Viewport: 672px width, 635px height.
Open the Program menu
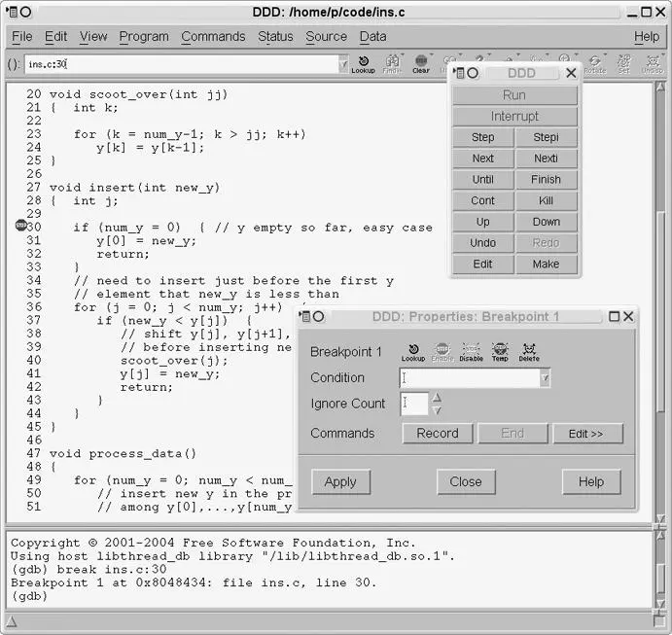click(143, 36)
